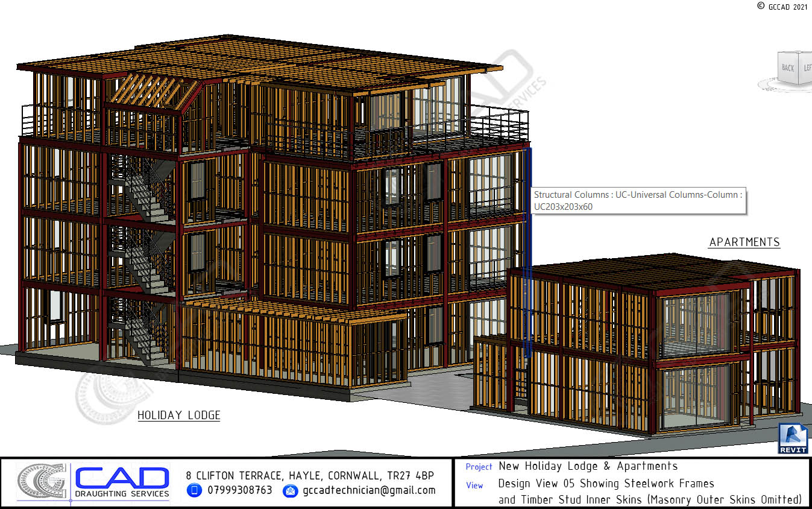Image resolution: width=812 pixels, height=509 pixels.
Task: Click the © GCCAD 2021 copyright text
Action: tap(782, 7)
